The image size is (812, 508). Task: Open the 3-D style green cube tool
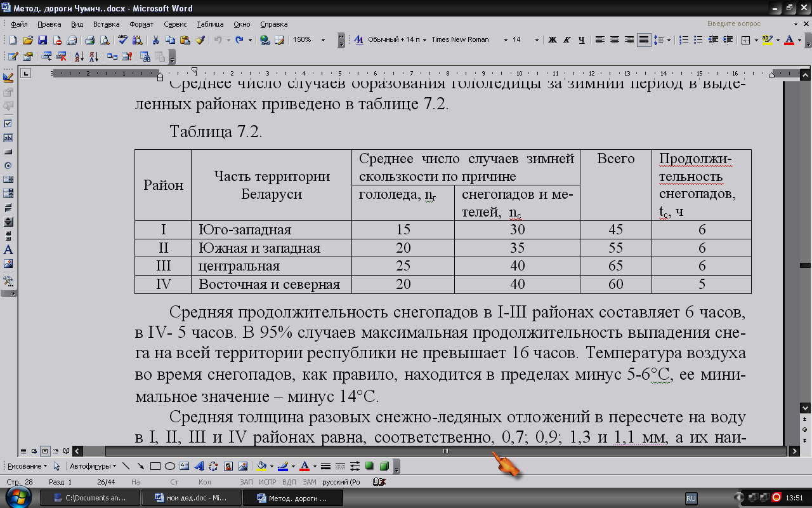coord(384,466)
